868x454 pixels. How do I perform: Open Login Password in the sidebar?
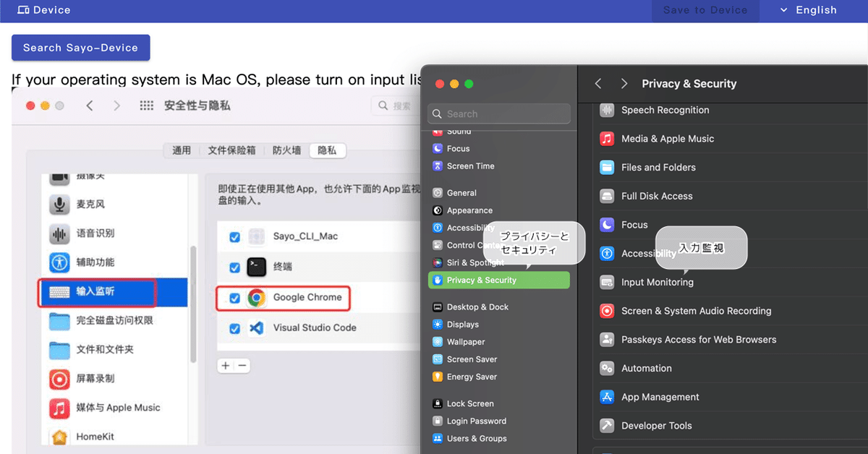(x=499, y=421)
